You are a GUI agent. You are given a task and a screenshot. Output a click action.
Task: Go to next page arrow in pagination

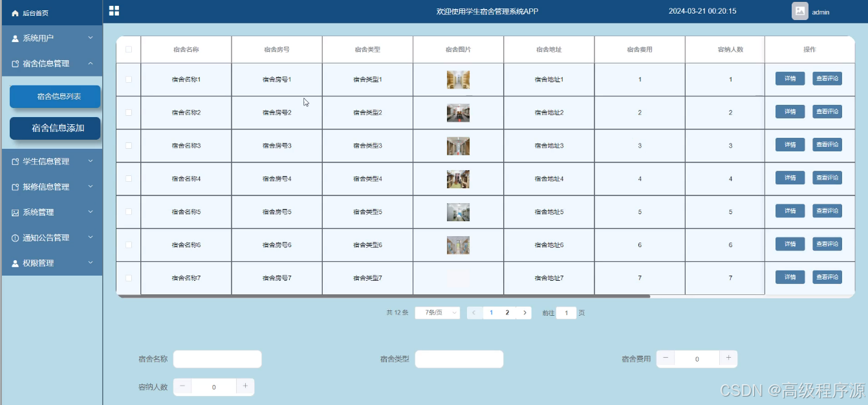click(524, 312)
